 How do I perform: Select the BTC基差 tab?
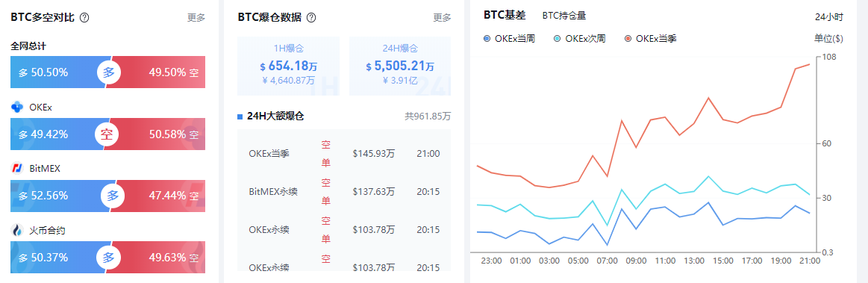click(505, 16)
